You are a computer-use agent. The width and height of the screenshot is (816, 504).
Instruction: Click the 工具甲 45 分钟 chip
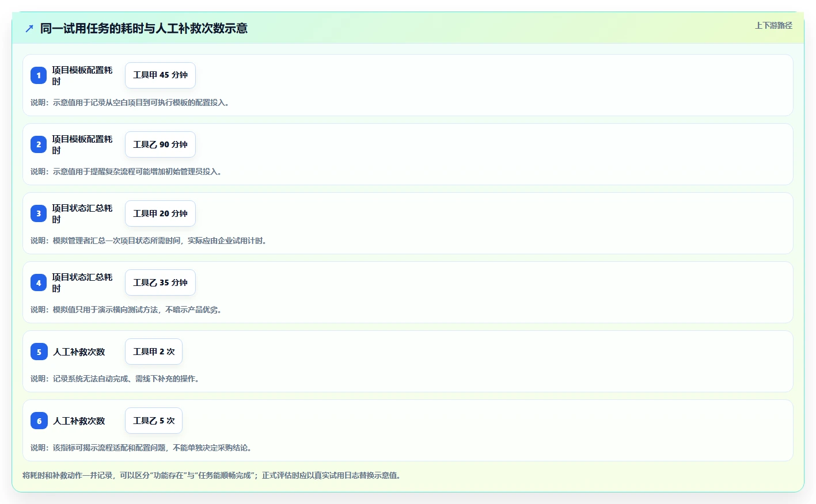click(160, 75)
